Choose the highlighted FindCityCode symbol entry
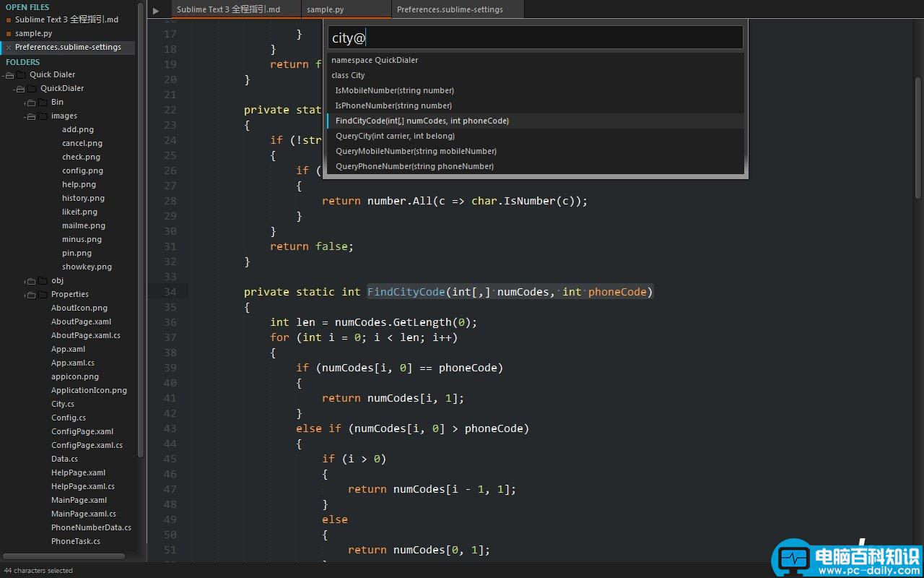Viewport: 924px width, 578px height. [x=535, y=121]
